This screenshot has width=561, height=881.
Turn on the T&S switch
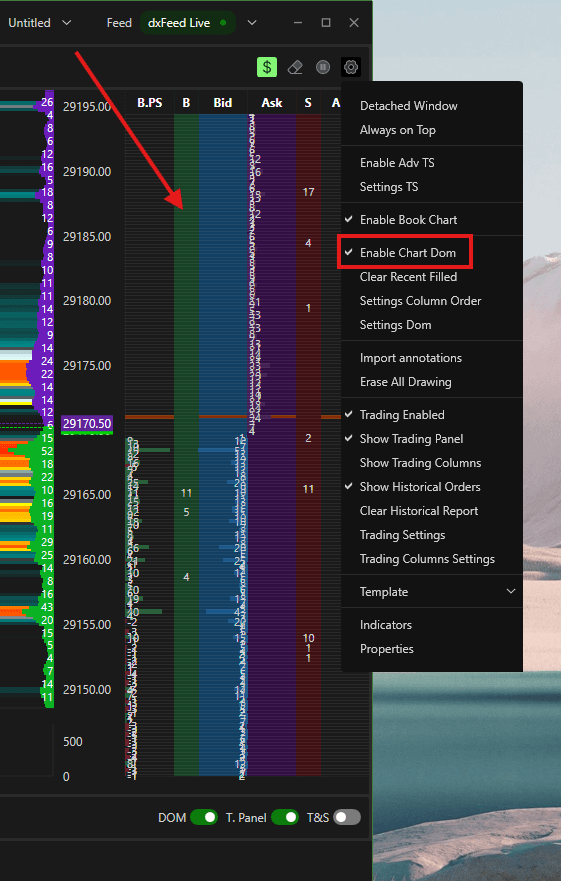(347, 817)
